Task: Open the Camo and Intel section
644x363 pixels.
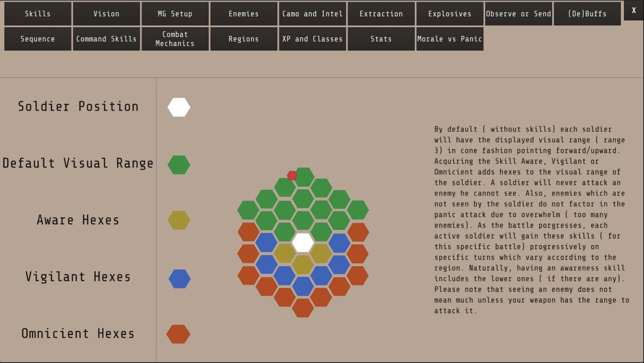Action: tap(312, 14)
